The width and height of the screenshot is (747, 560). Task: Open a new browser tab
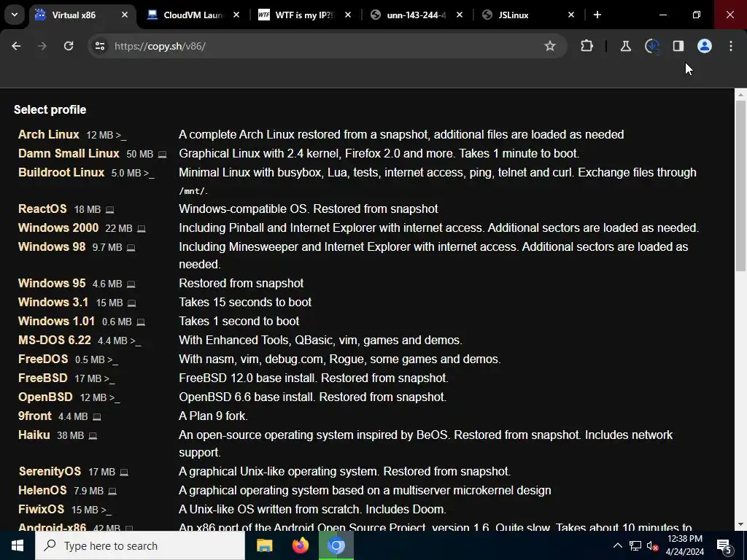(597, 15)
